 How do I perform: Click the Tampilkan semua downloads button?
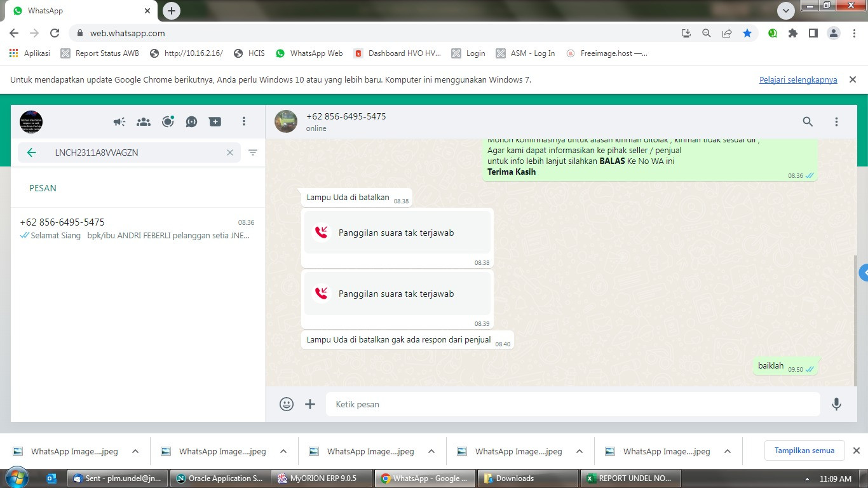point(804,451)
